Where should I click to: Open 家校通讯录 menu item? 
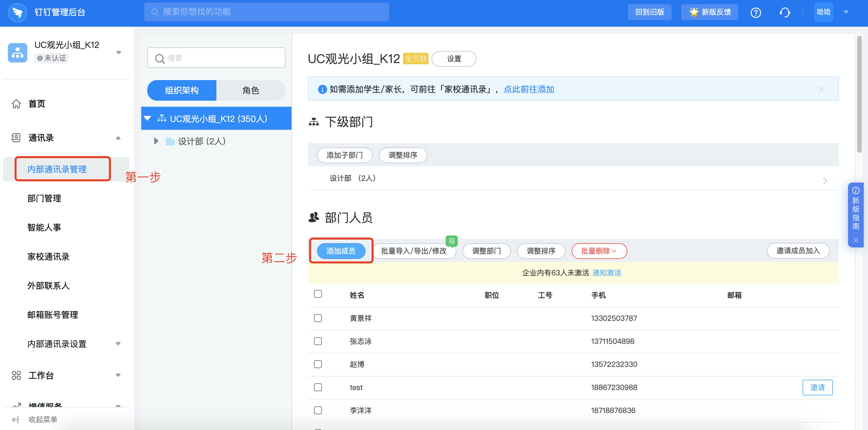coord(48,257)
